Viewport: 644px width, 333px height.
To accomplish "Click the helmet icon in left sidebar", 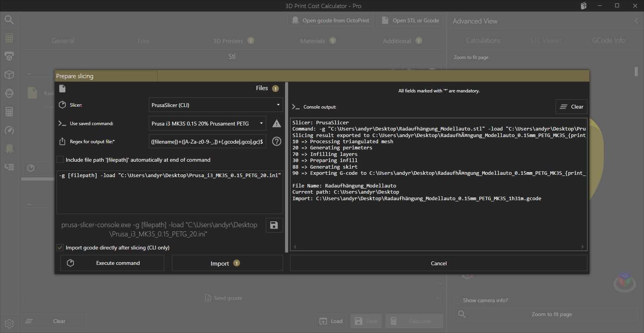I will click(x=9, y=93).
